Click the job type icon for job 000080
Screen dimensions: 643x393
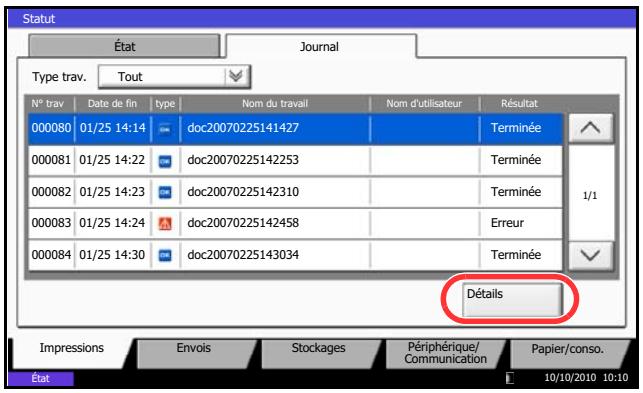[x=165, y=129]
